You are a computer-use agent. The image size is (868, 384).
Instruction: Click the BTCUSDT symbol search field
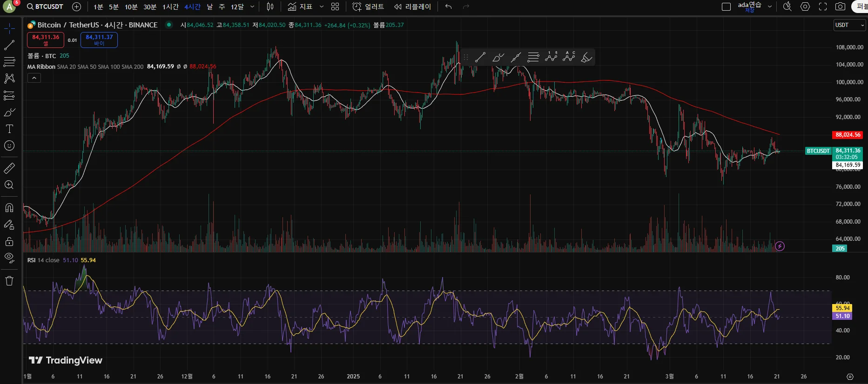(x=45, y=7)
